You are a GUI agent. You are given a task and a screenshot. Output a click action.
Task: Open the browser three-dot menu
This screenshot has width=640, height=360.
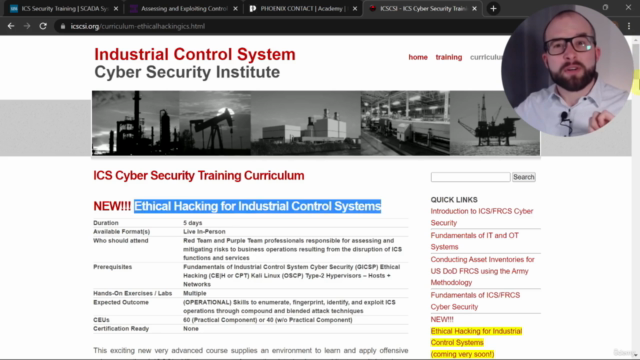point(629,26)
